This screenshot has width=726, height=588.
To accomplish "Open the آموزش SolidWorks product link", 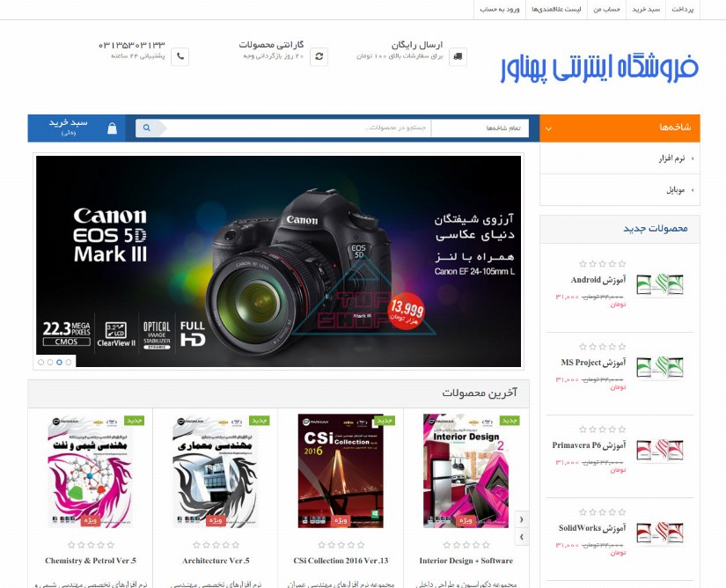I will click(592, 528).
